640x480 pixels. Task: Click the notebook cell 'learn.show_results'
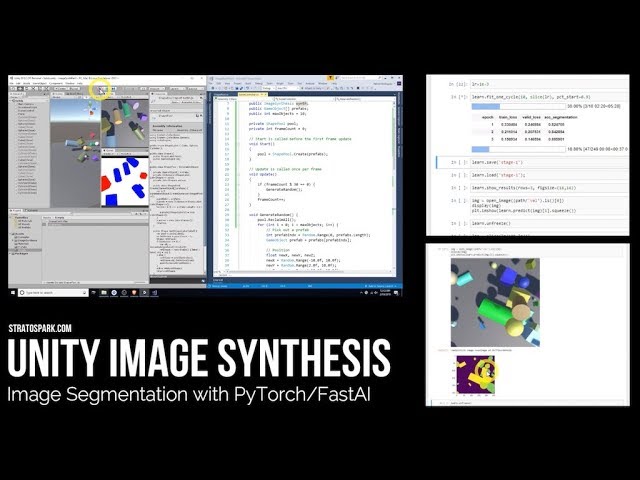(x=549, y=188)
